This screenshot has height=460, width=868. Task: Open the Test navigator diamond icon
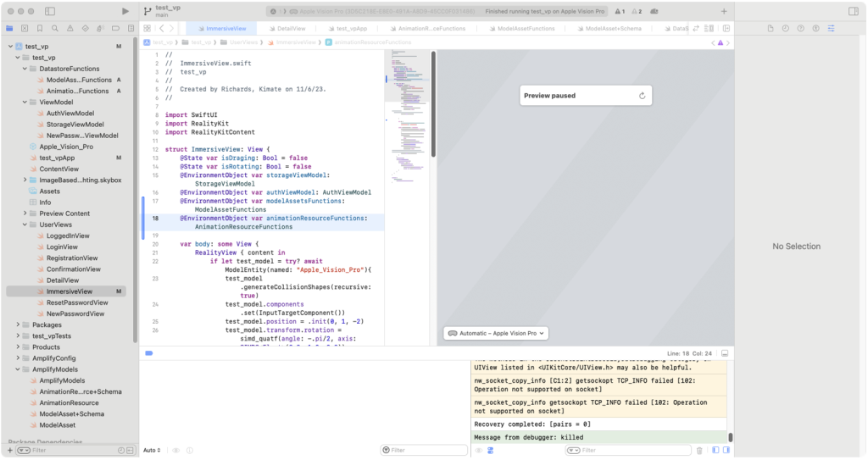pyautogui.click(x=86, y=28)
